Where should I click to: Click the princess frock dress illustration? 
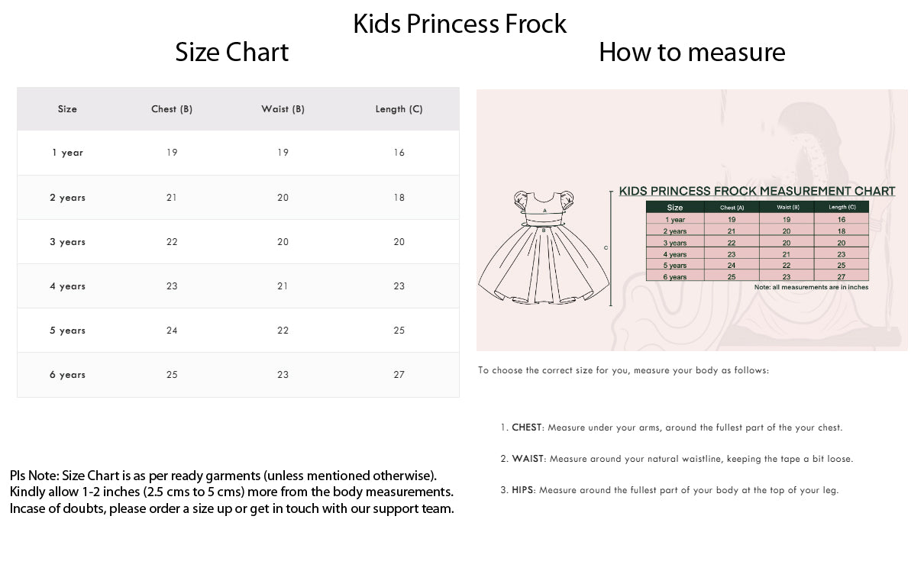[544, 248]
